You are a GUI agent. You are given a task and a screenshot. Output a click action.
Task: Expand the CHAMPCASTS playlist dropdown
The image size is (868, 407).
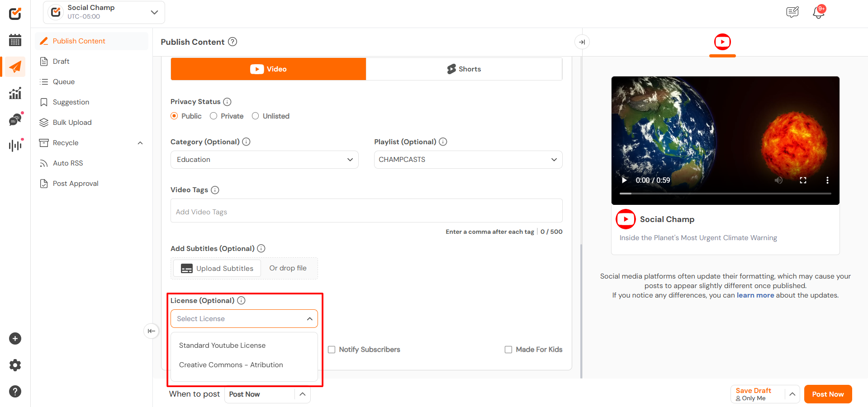[468, 160]
